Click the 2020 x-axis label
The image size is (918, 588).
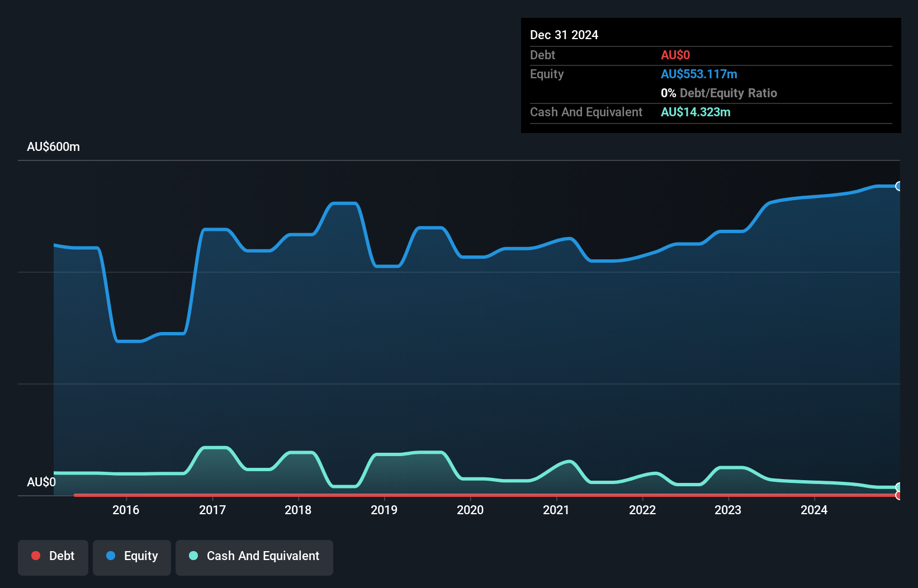pos(470,510)
